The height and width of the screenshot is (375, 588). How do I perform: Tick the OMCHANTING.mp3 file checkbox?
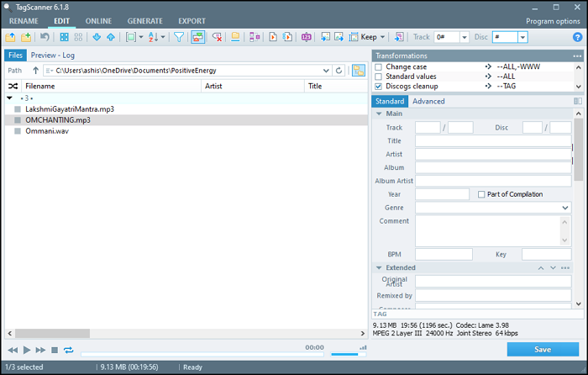coord(18,120)
